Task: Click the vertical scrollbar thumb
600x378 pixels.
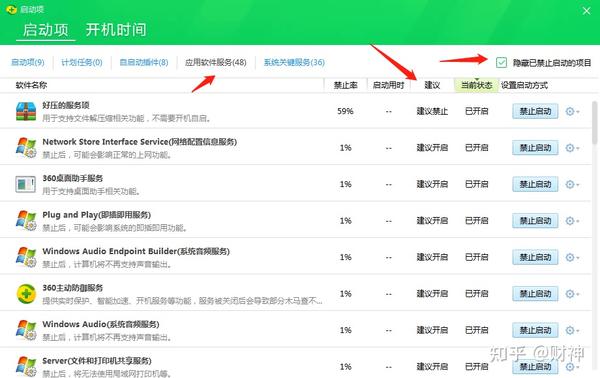Action: 594,122
